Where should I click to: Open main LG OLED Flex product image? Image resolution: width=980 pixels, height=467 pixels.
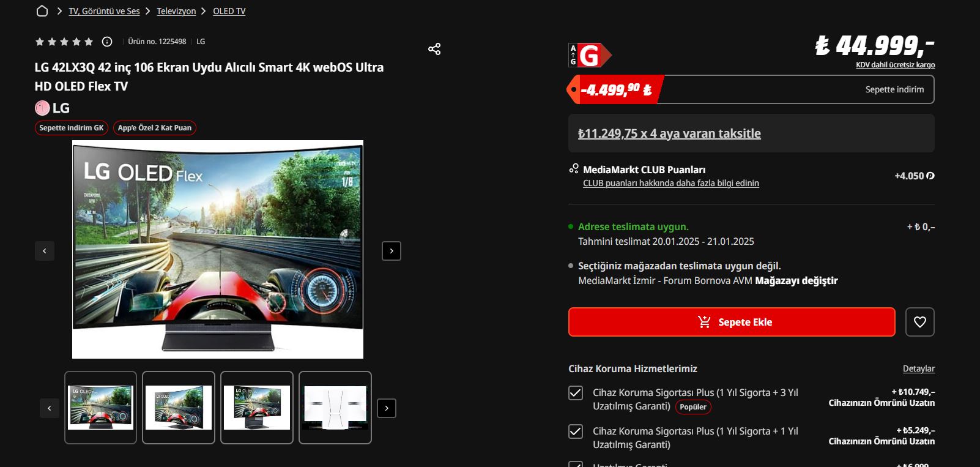pos(218,249)
